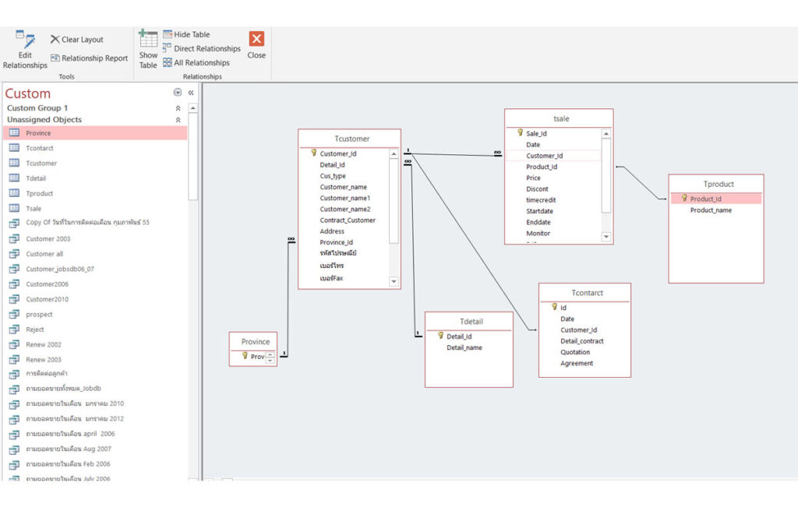Click Clear Layout button

coord(77,39)
